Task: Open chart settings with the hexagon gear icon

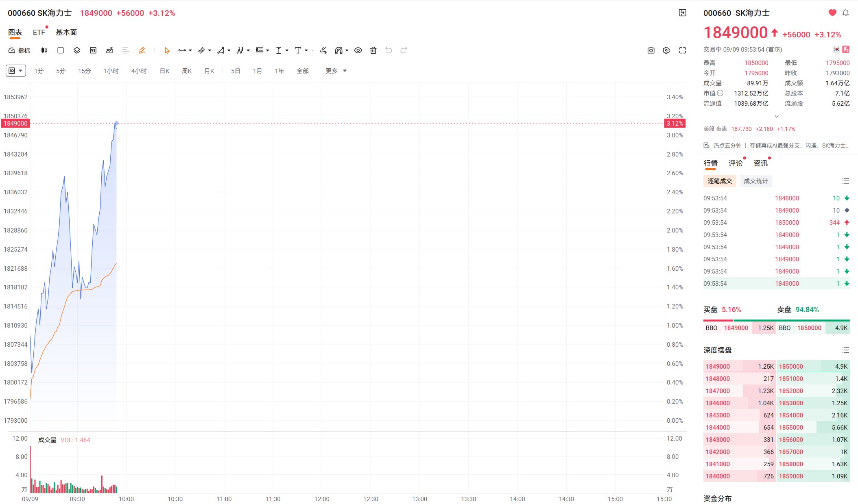Action: click(666, 50)
